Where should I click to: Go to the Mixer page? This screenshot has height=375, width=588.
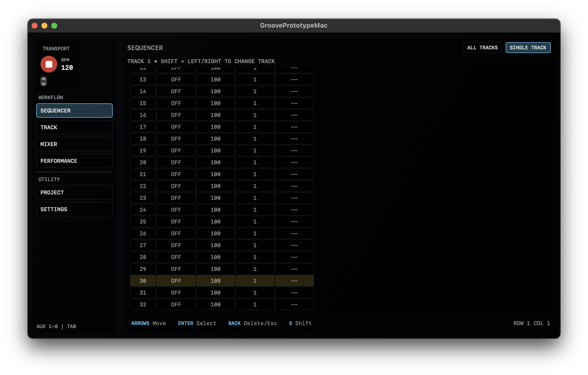[74, 144]
